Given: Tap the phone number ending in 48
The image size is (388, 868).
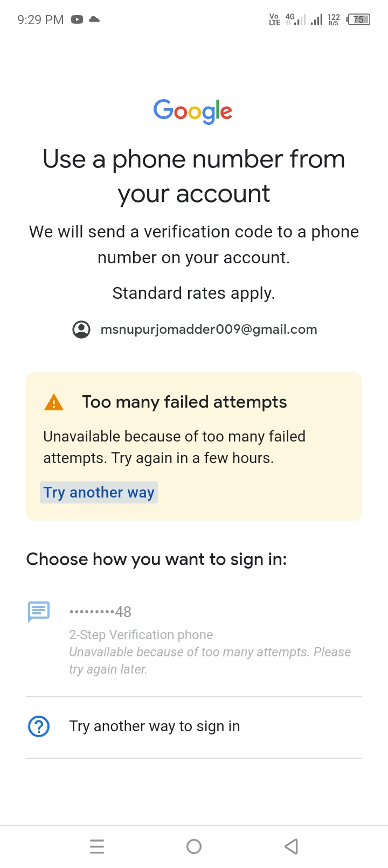Looking at the screenshot, I should 100,612.
